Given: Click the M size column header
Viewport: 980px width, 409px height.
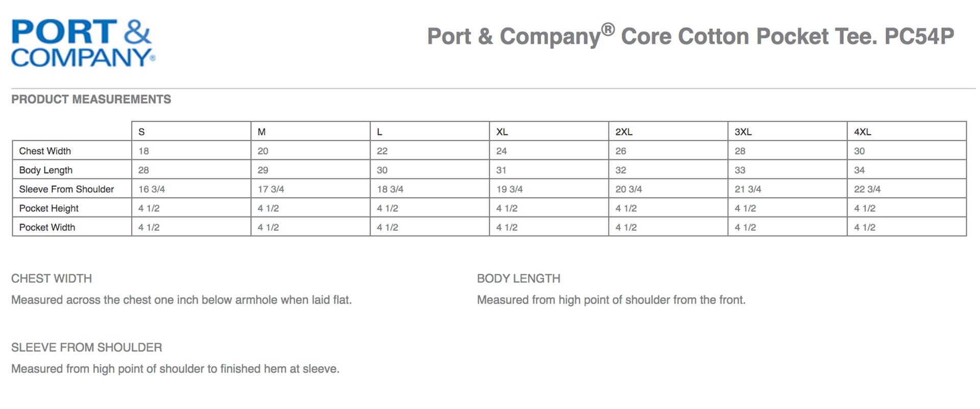Looking at the screenshot, I should tap(261, 132).
